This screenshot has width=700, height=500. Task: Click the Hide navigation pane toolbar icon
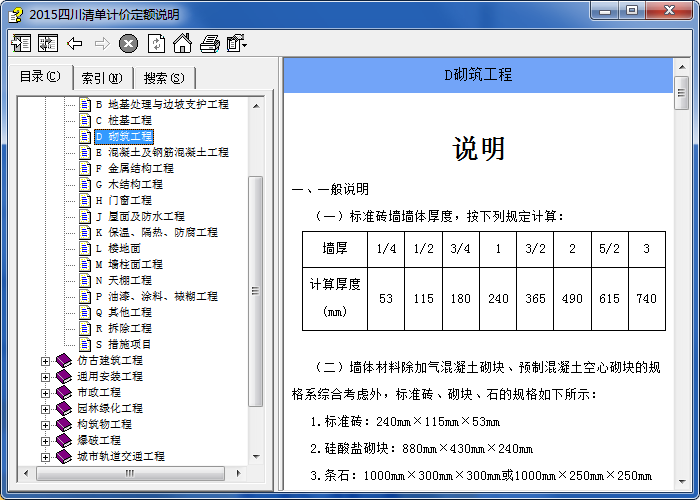click(x=21, y=43)
